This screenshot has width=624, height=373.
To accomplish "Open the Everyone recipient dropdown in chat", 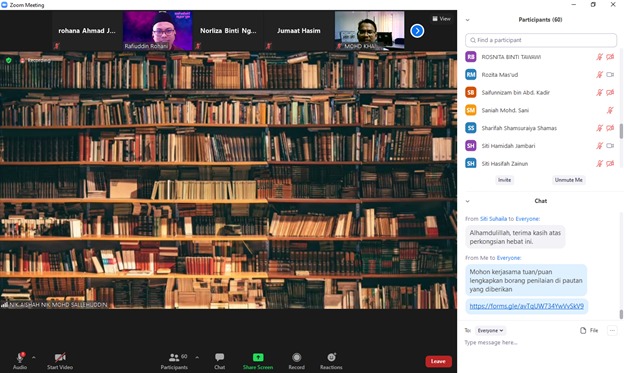I will click(x=490, y=330).
